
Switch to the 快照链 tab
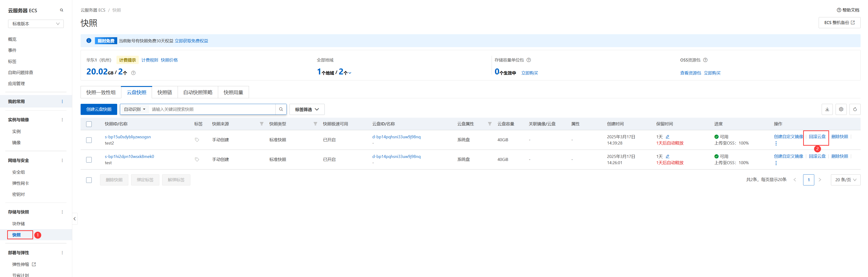click(164, 92)
